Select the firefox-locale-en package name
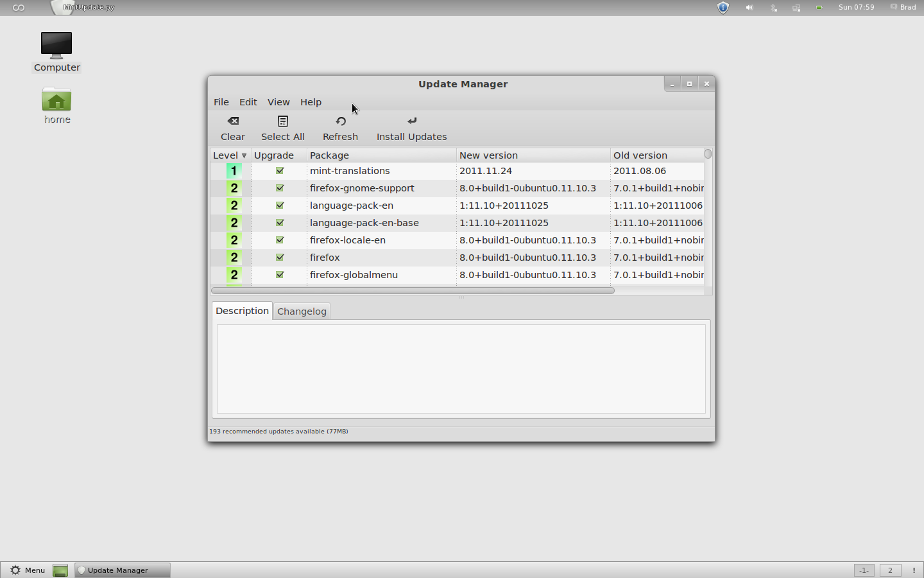 click(x=348, y=240)
